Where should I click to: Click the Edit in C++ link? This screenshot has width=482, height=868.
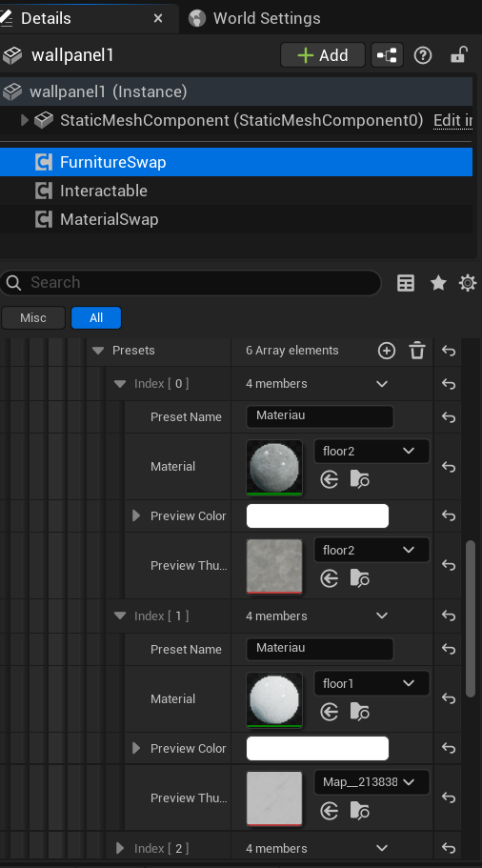[x=452, y=120]
